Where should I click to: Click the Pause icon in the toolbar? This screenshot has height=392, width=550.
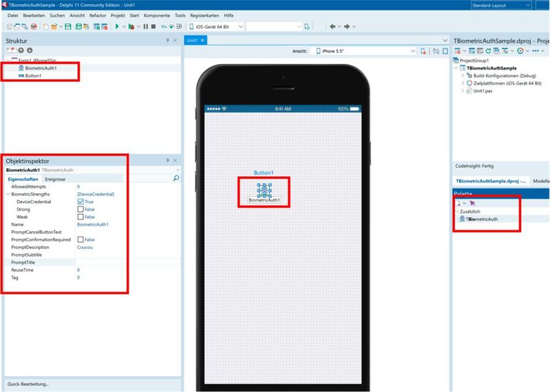(145, 27)
